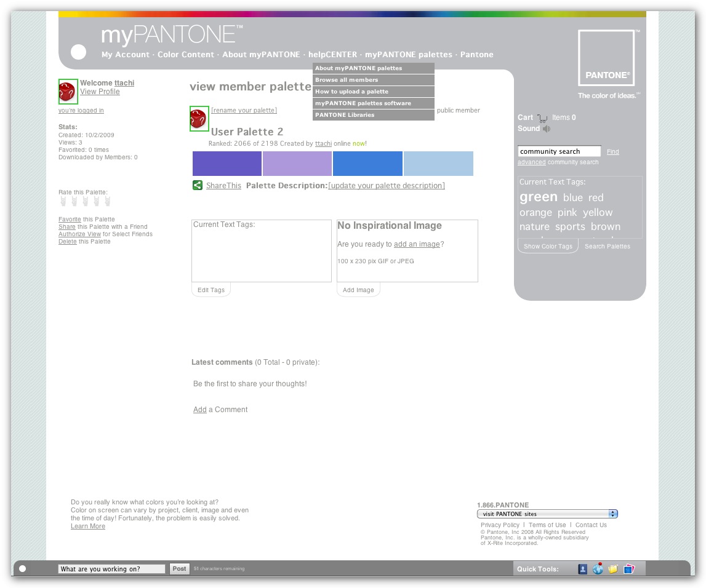The width and height of the screenshot is (706, 588).
Task: Click the bright blue palette swatch
Action: pyautogui.click(x=368, y=164)
